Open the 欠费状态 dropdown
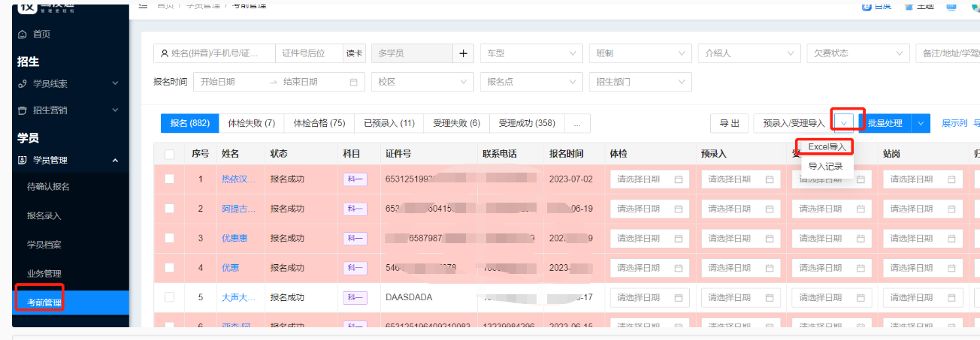980x340 pixels. 858,53
